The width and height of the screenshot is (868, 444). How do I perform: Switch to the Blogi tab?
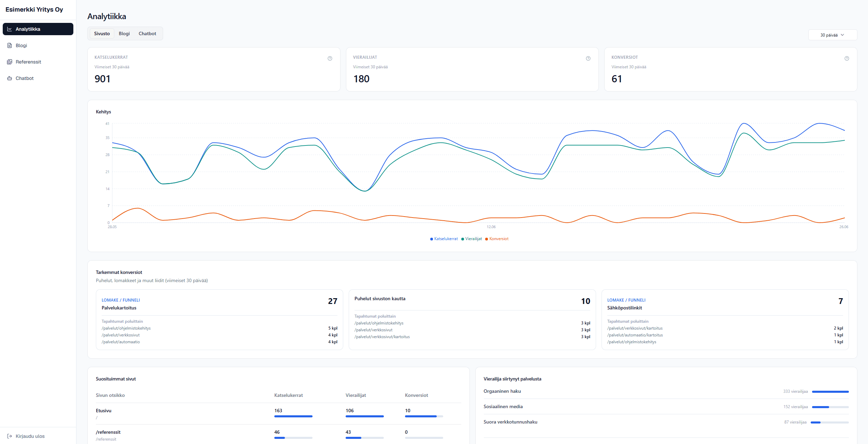click(x=124, y=33)
